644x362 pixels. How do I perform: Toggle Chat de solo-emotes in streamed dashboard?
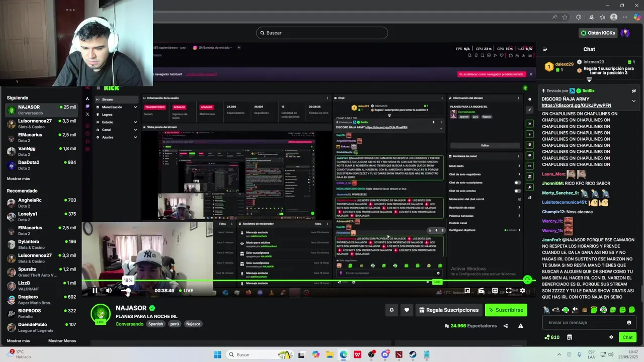click(518, 191)
